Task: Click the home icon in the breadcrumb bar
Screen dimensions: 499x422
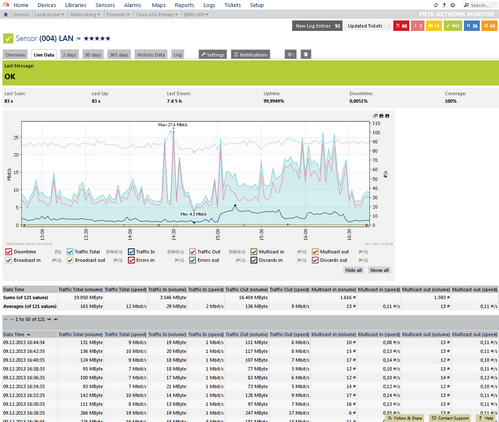Action: click(x=5, y=15)
